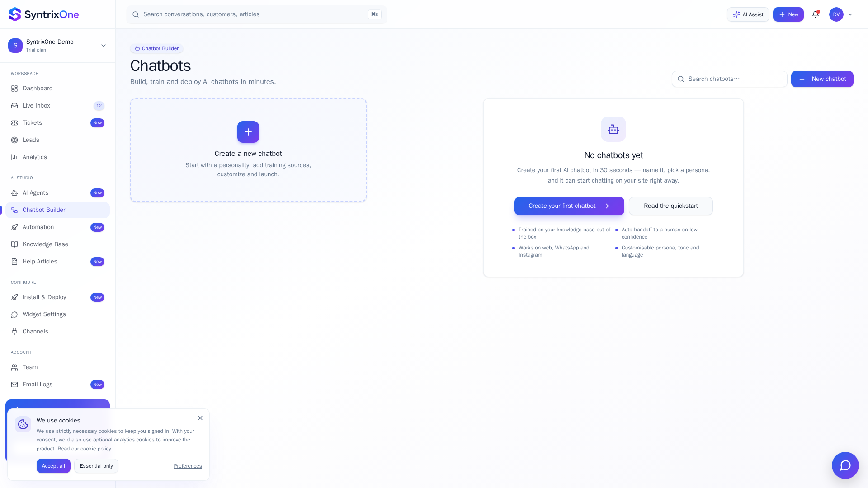Accept all cookies
The image size is (868, 488).
click(x=53, y=466)
